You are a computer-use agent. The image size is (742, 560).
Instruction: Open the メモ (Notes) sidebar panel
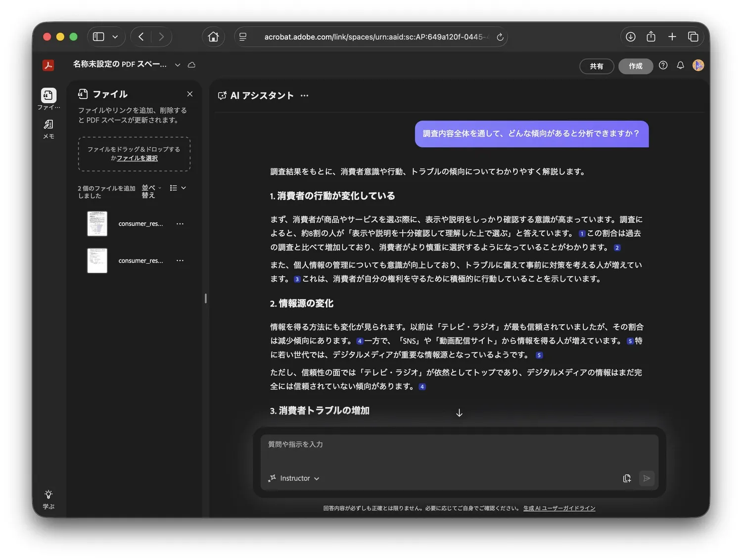point(48,129)
